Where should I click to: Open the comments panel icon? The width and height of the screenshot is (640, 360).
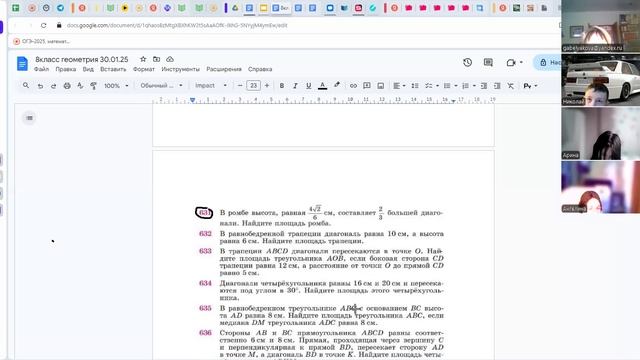(488, 62)
